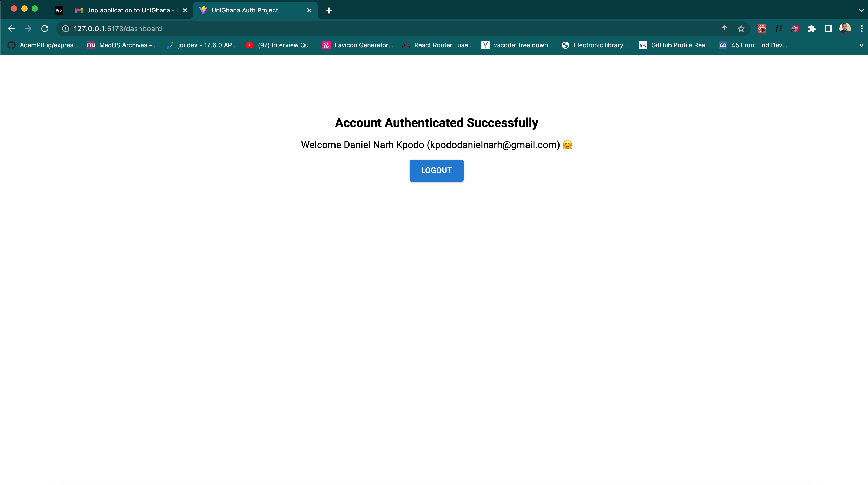868x485 pixels.
Task: Reload the dashboard page
Action: (x=45, y=29)
